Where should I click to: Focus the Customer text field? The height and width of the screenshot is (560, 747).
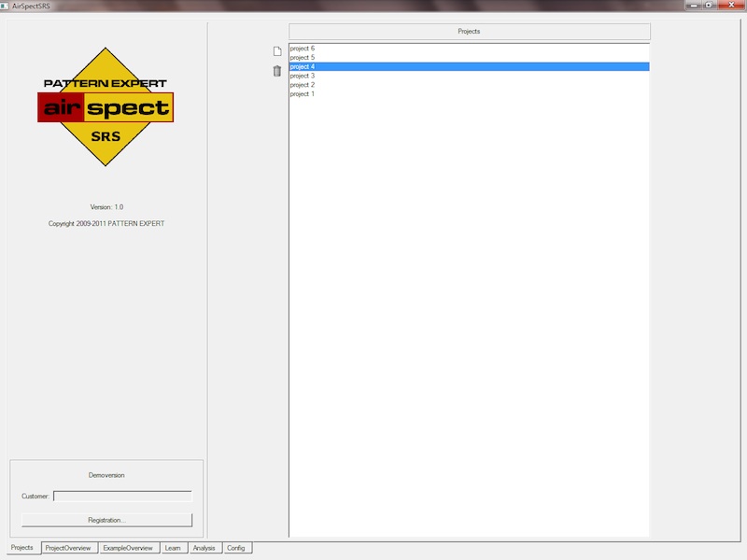pyautogui.click(x=122, y=497)
